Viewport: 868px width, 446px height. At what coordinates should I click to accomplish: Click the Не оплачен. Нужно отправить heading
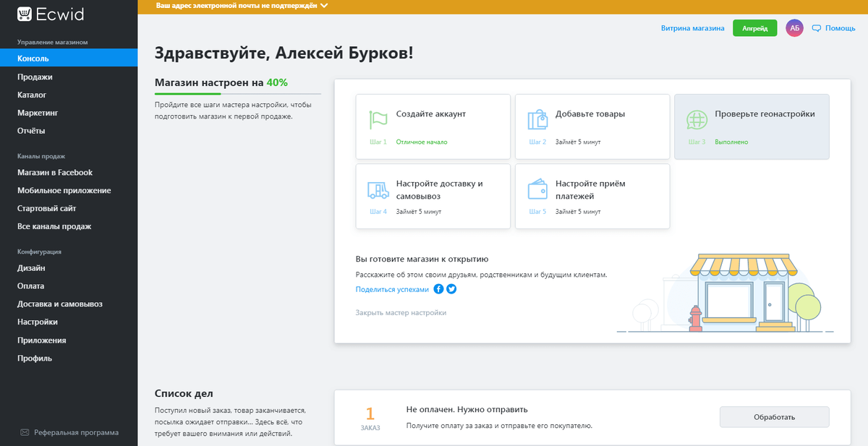click(467, 409)
